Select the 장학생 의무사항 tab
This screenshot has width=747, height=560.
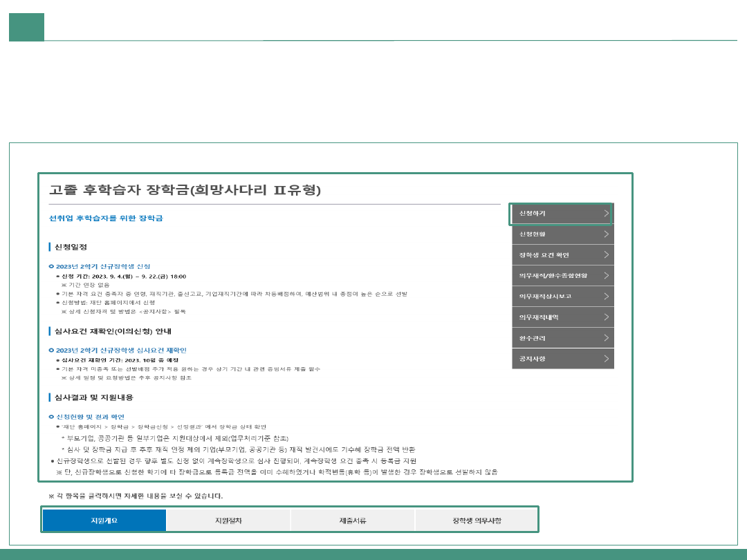(x=476, y=520)
